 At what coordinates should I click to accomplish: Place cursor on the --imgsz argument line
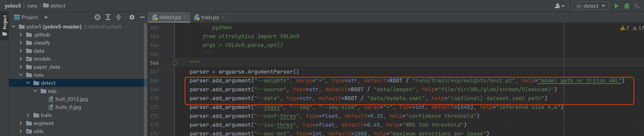point(376,107)
